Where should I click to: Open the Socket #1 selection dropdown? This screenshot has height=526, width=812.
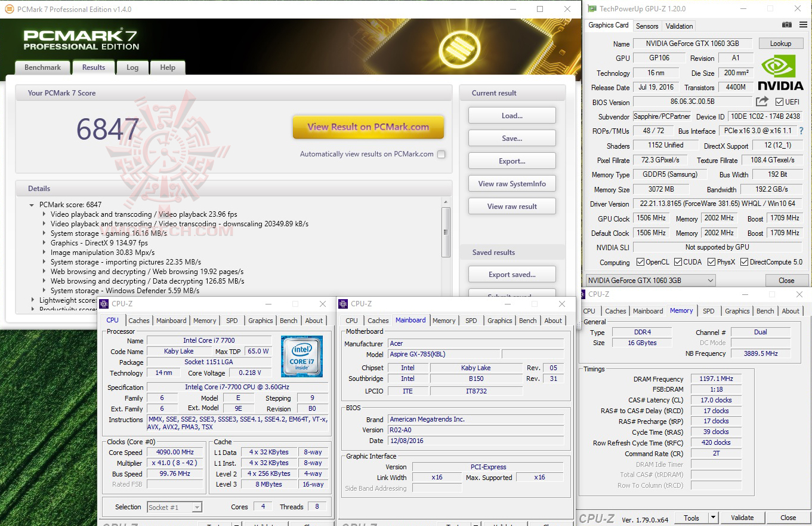175,507
